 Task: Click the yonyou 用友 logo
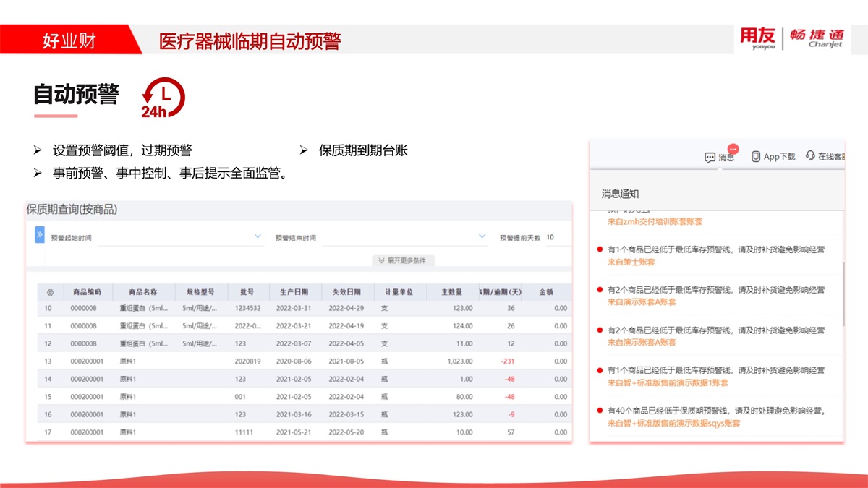pos(757,38)
